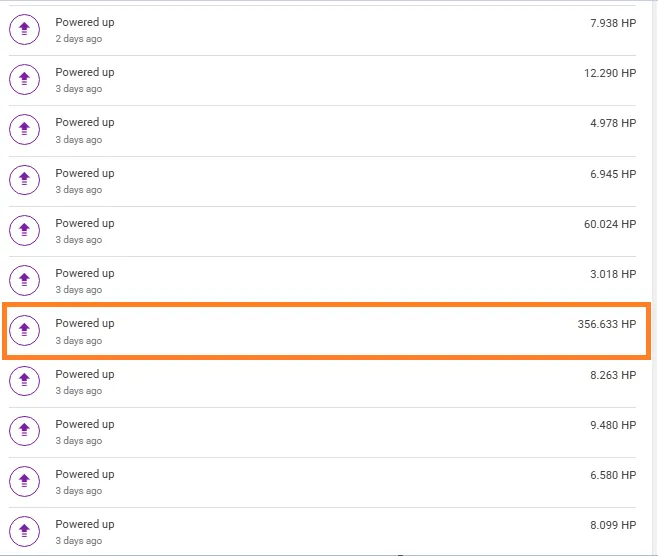Viewport: 658px width, 556px height.
Task: Open the 'Powered up' entry dated 2 days ago
Action: click(322, 30)
